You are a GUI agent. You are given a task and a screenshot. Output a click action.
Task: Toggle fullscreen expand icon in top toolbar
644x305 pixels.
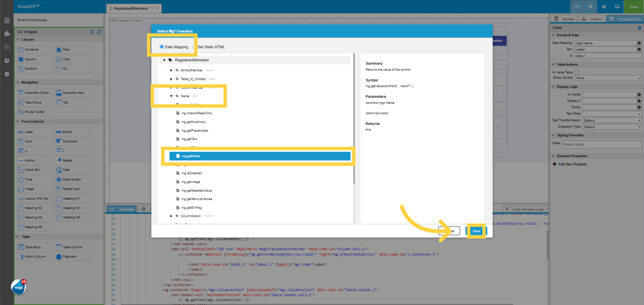click(590, 7)
